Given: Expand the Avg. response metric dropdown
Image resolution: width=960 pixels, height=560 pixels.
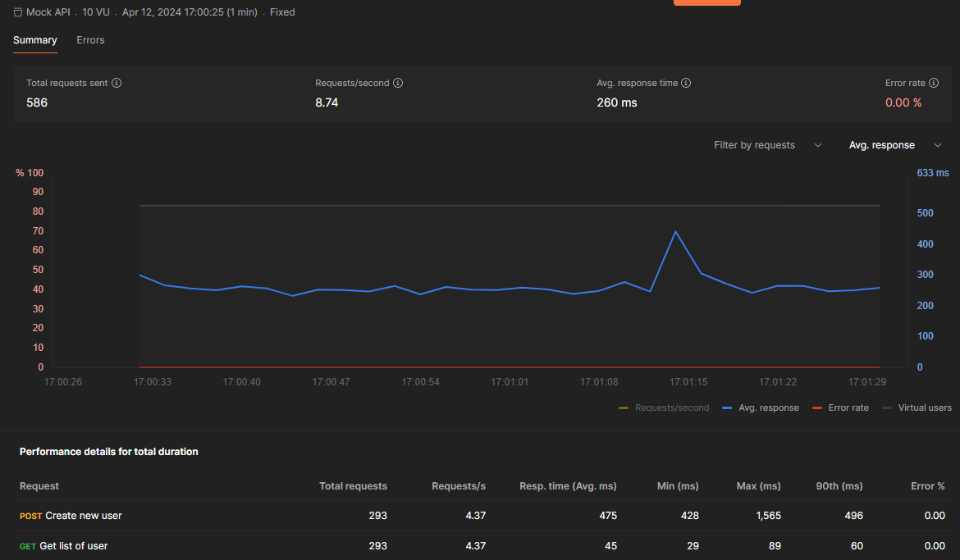Looking at the screenshot, I should point(894,145).
